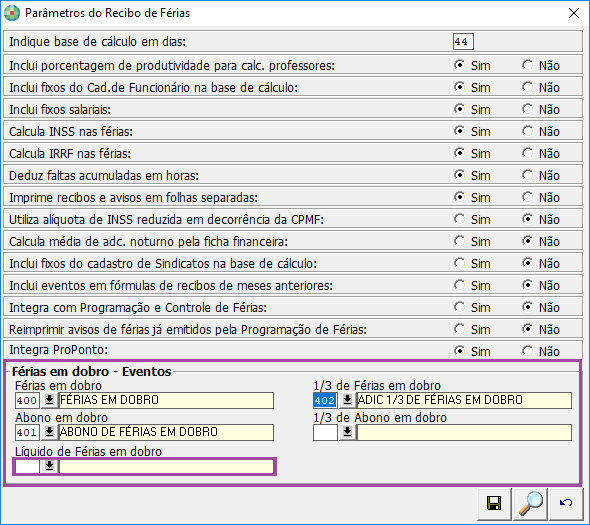The image size is (590, 525).
Task: Close the Parâmetros do Recibo de Férias window
Action: [573, 13]
